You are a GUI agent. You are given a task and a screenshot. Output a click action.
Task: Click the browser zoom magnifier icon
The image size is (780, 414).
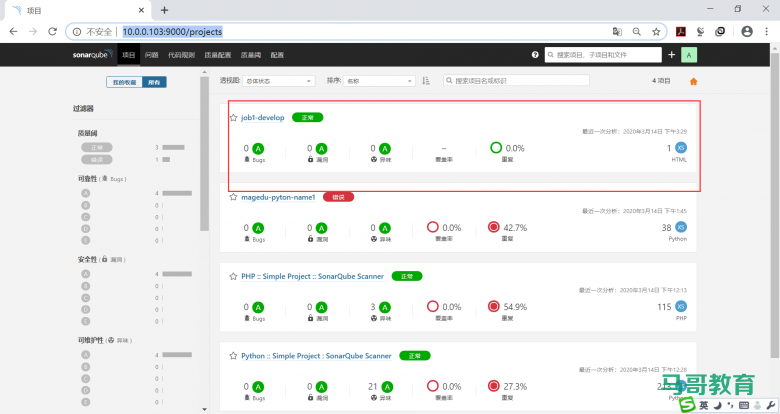coord(637,31)
